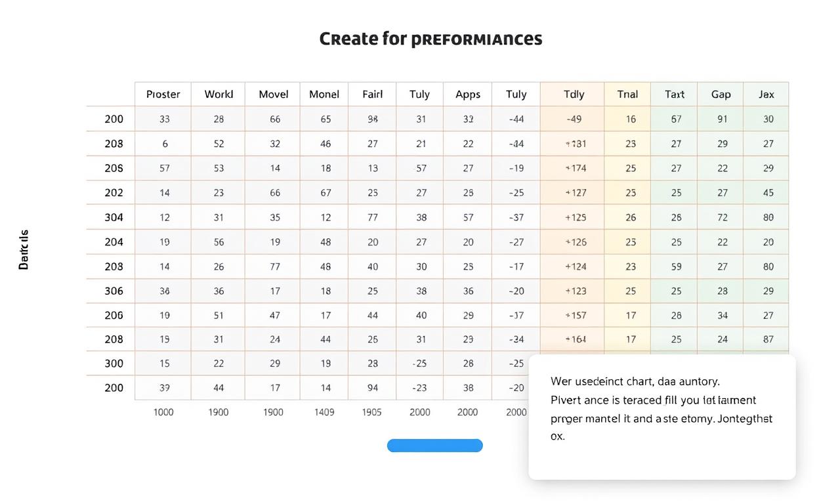Select the row labeled 304
The width and height of the screenshot is (840, 504).
(114, 217)
